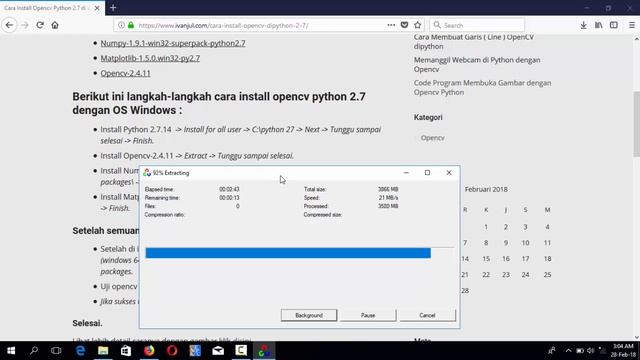640x360 pixels.
Task: Open the Downloads arrow in toolbar
Action: [584, 25]
